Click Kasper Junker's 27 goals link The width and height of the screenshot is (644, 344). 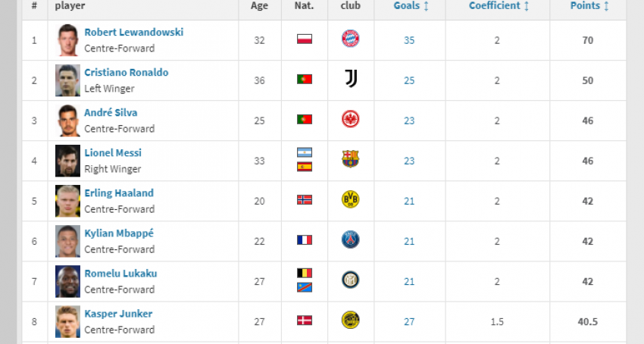point(409,321)
